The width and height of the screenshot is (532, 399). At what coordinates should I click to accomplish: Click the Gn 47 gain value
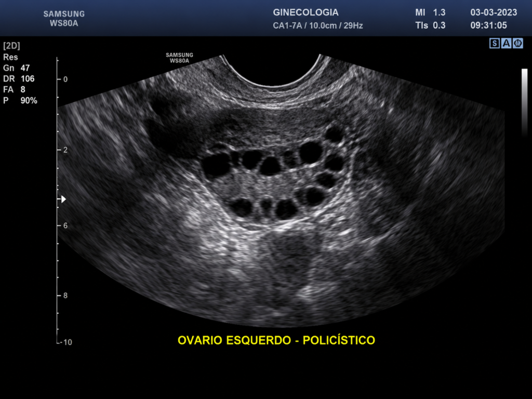(x=16, y=68)
